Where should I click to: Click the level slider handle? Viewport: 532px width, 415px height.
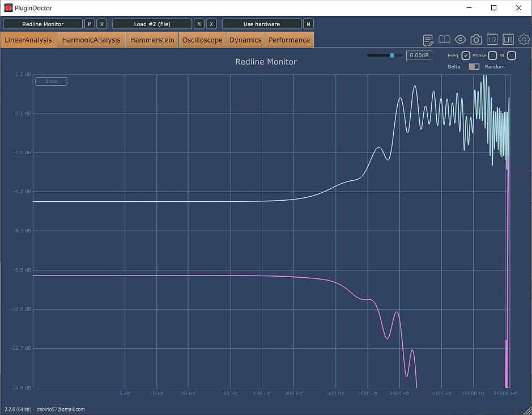pos(392,56)
